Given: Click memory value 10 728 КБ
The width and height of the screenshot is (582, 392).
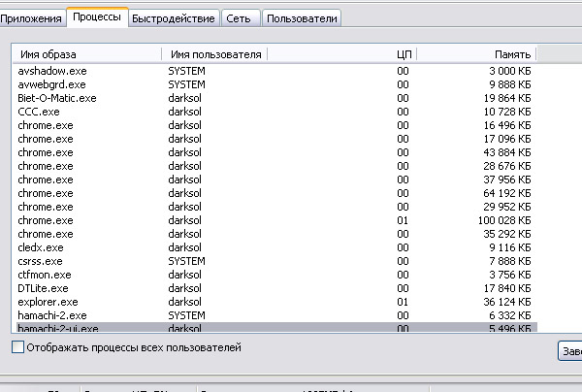Looking at the screenshot, I should tap(507, 112).
